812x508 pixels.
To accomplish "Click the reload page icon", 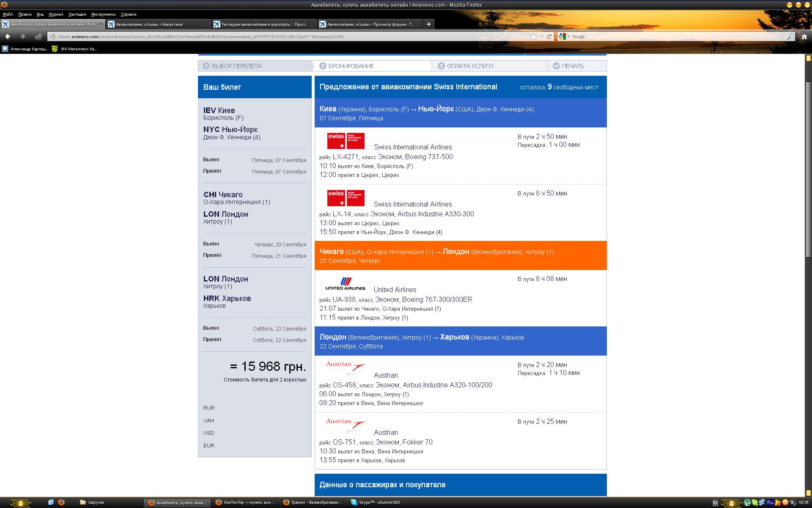I will tap(549, 36).
